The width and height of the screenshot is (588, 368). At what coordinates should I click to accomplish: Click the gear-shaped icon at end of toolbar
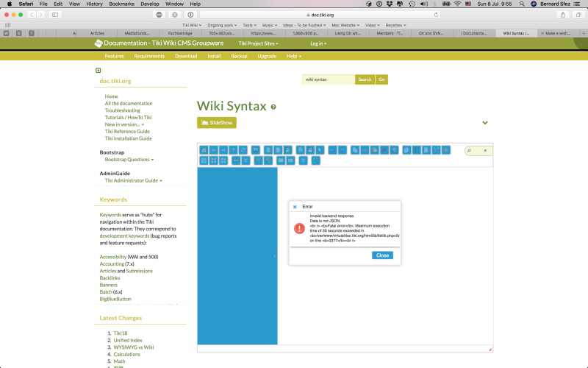(x=446, y=150)
